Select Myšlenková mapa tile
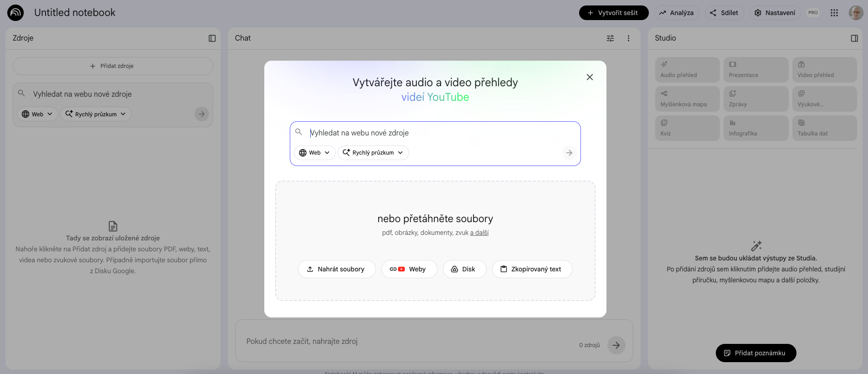 [x=688, y=99]
